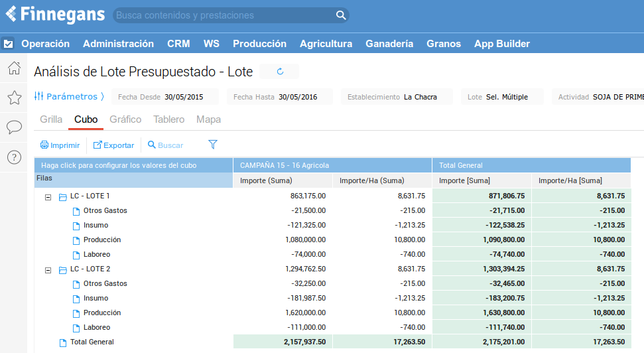This screenshot has width=644, height=353.
Task: Open help via the question mark icon
Action: click(x=14, y=157)
